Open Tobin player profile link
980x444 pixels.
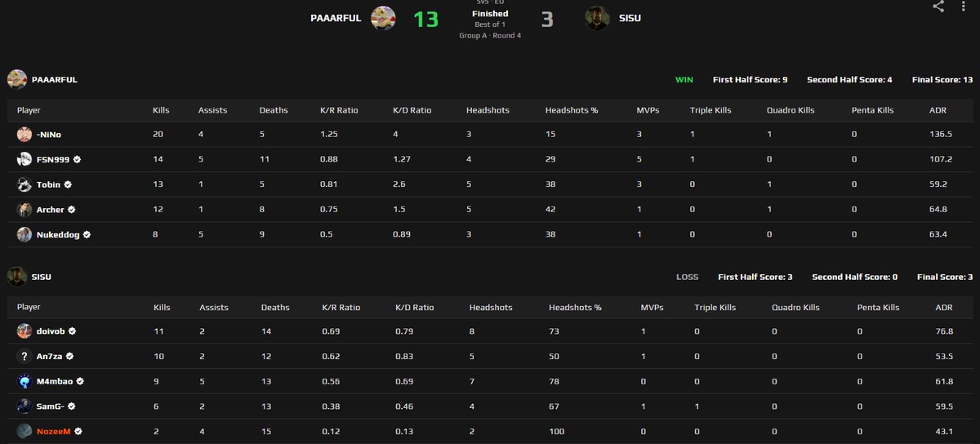coord(49,184)
